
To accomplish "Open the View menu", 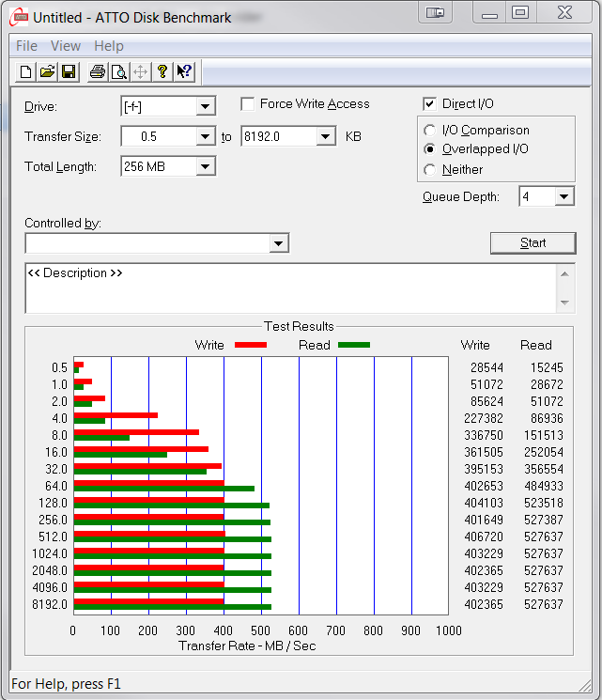I will (x=66, y=46).
